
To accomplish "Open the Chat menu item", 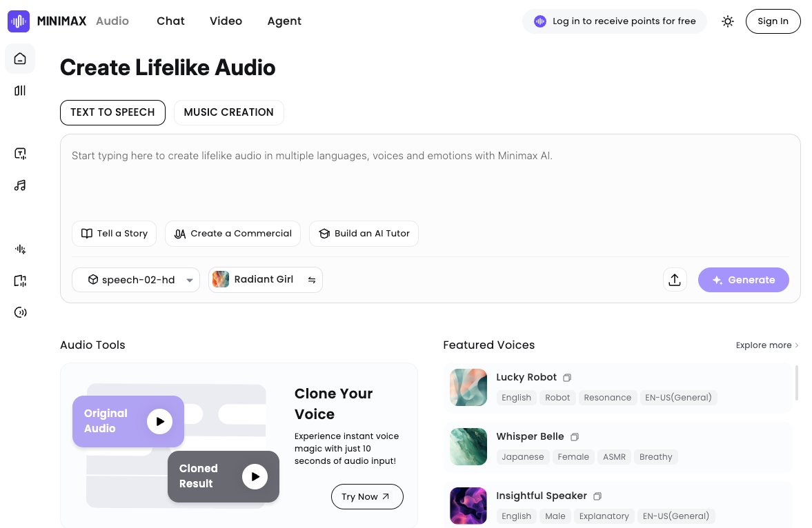I will click(x=171, y=21).
